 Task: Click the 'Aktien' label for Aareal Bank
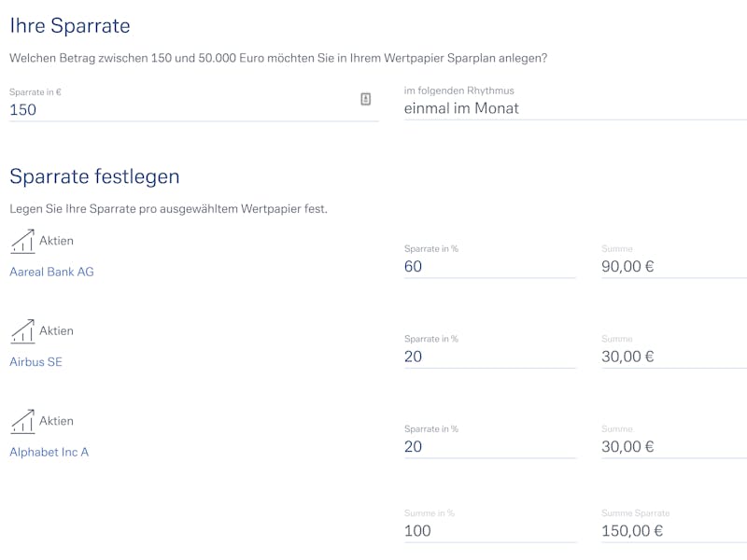pyautogui.click(x=56, y=241)
